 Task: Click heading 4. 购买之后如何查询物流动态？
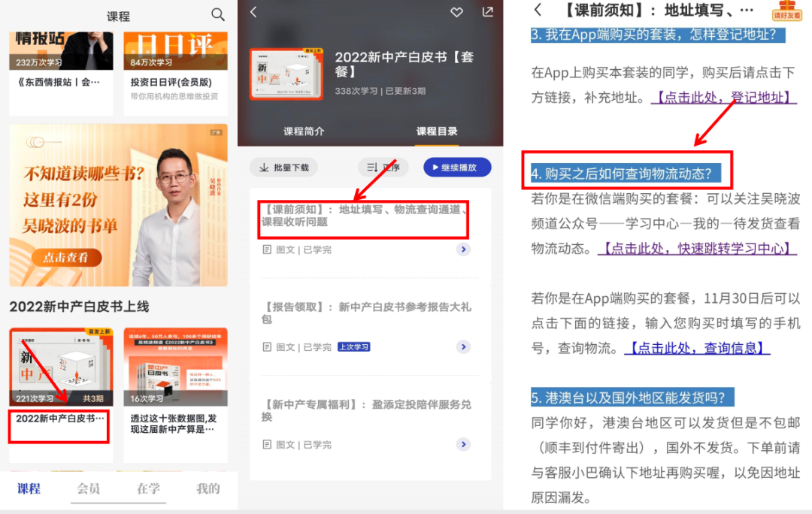(626, 174)
